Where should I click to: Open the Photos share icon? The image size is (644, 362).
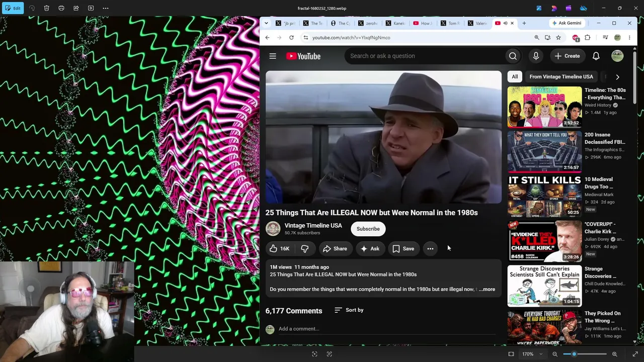pos(76,8)
